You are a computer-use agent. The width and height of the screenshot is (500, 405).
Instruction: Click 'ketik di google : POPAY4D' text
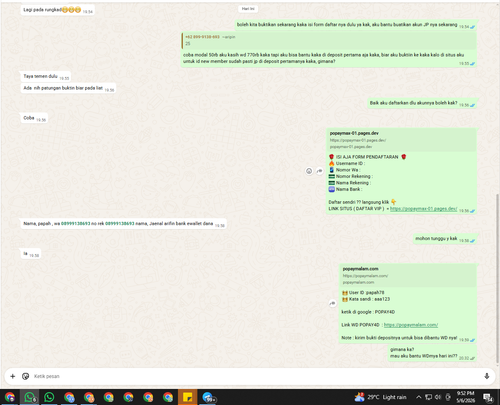tap(368, 312)
